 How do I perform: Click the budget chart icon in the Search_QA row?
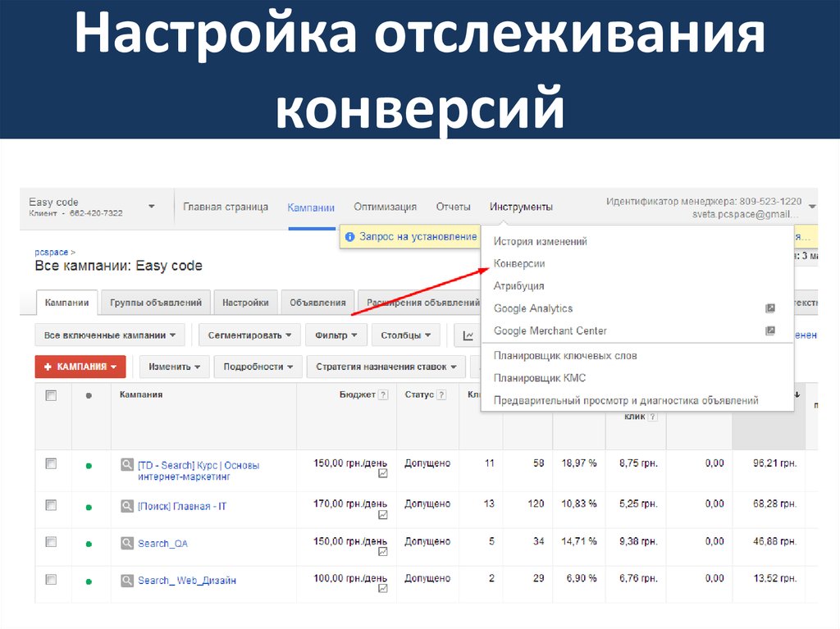coord(382,552)
